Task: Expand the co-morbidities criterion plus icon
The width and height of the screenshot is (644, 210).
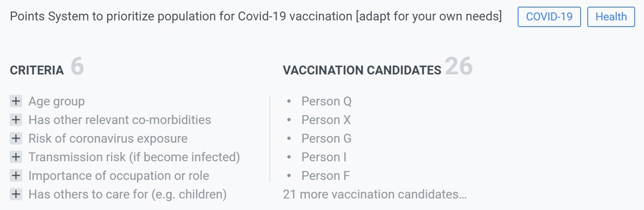Action: pyautogui.click(x=16, y=120)
